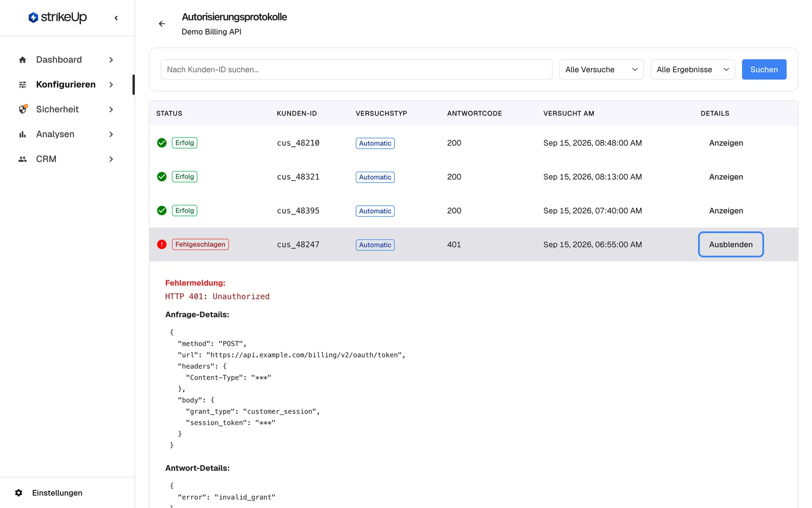812x508 pixels.
Task: Show details for cus_48321 via Anzeigen
Action: point(726,177)
